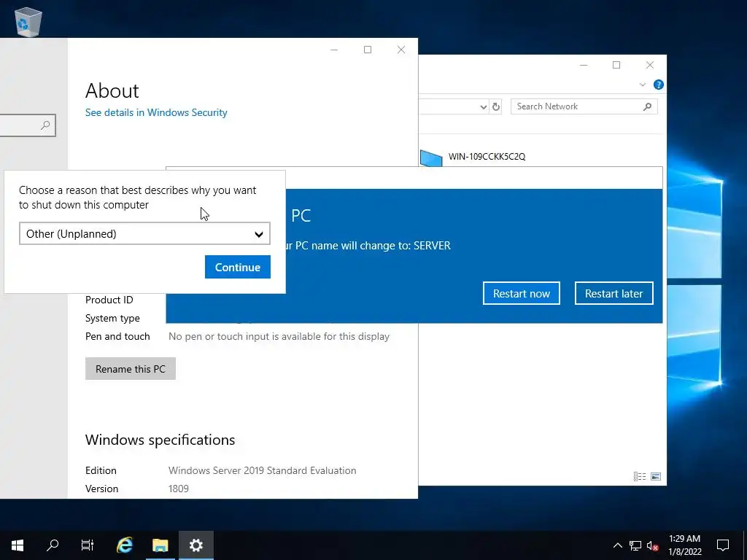
Task: Click the Settings search magnifier icon
Action: (45, 125)
